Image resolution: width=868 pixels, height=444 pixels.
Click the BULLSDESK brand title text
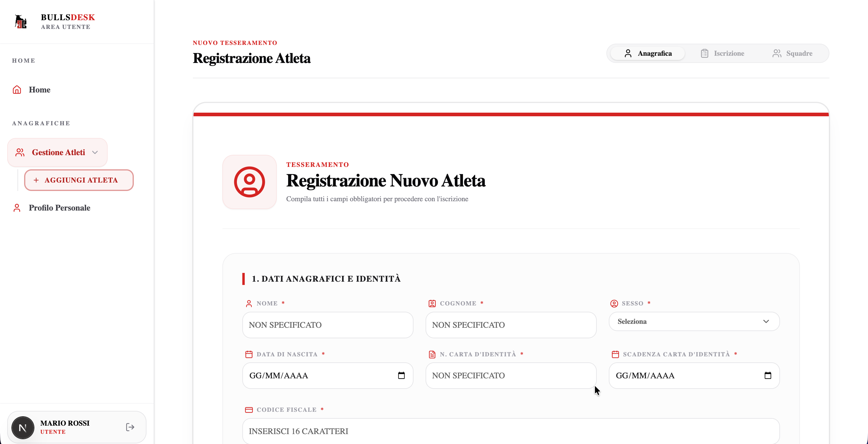[68, 17]
